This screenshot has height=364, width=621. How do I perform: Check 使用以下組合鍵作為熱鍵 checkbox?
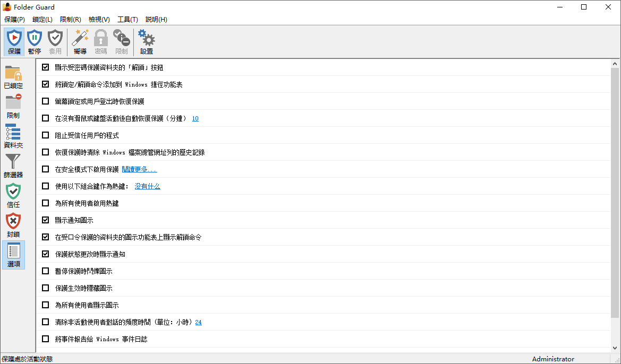(x=46, y=186)
